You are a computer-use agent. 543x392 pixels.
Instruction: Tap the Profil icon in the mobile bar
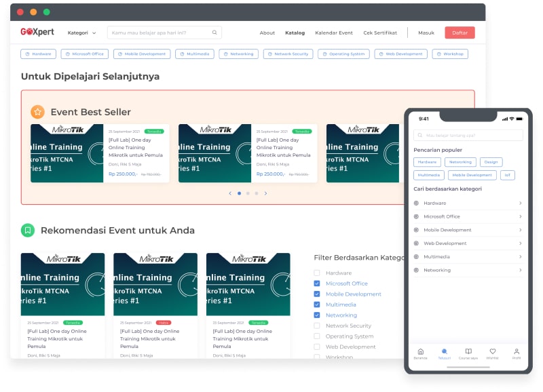tap(516, 352)
